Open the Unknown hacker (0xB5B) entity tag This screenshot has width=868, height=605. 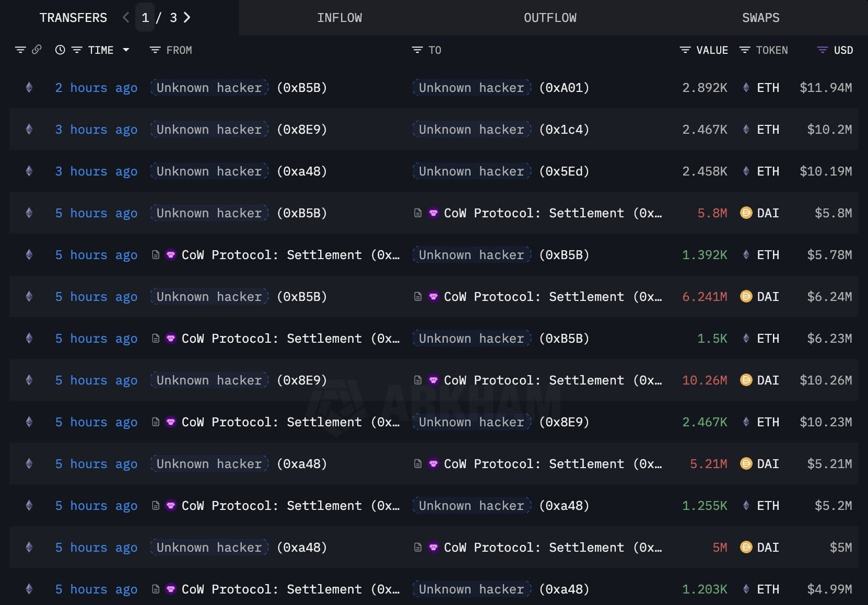pyautogui.click(x=208, y=88)
